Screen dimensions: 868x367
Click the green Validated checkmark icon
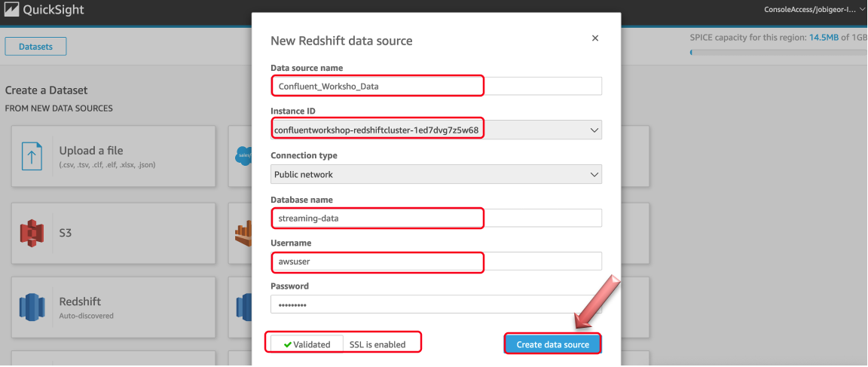287,344
